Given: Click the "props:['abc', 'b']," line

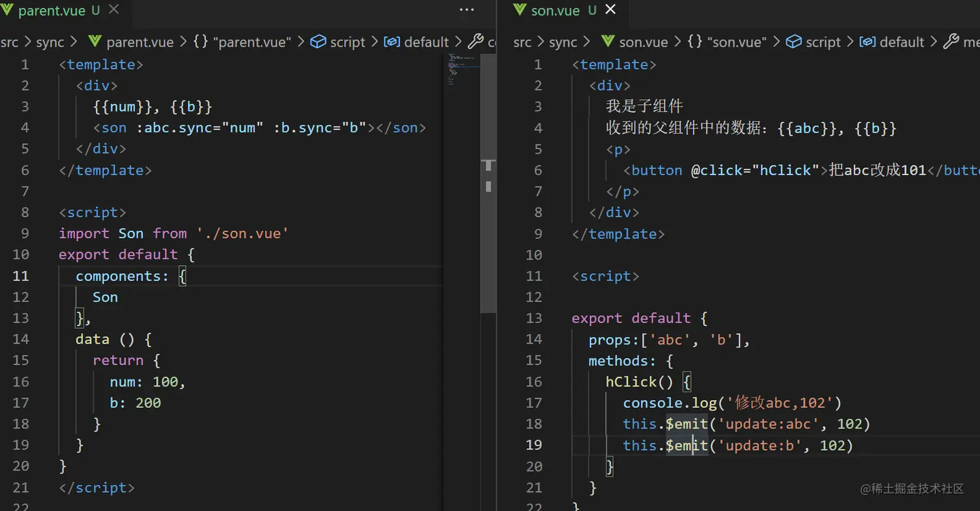Looking at the screenshot, I should pos(670,339).
